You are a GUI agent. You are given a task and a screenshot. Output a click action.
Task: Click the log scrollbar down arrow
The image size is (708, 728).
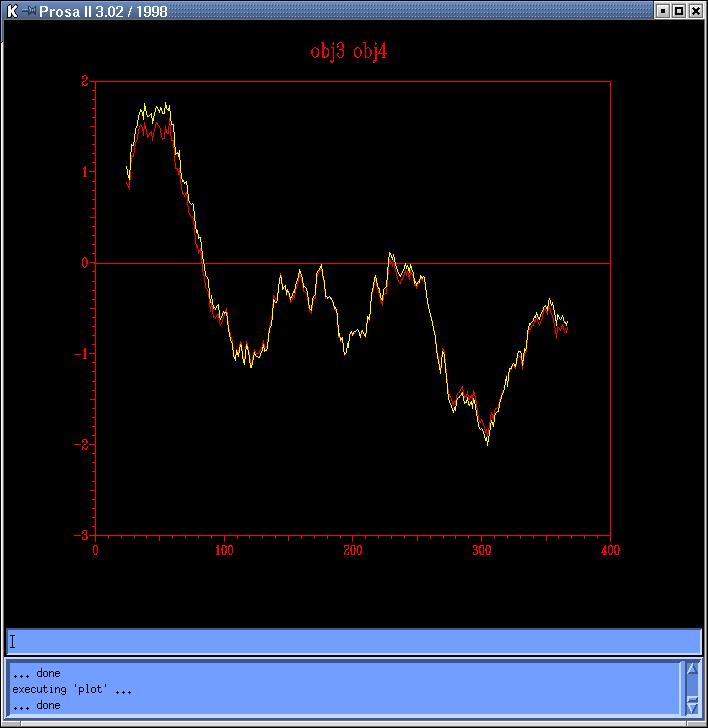click(x=692, y=706)
